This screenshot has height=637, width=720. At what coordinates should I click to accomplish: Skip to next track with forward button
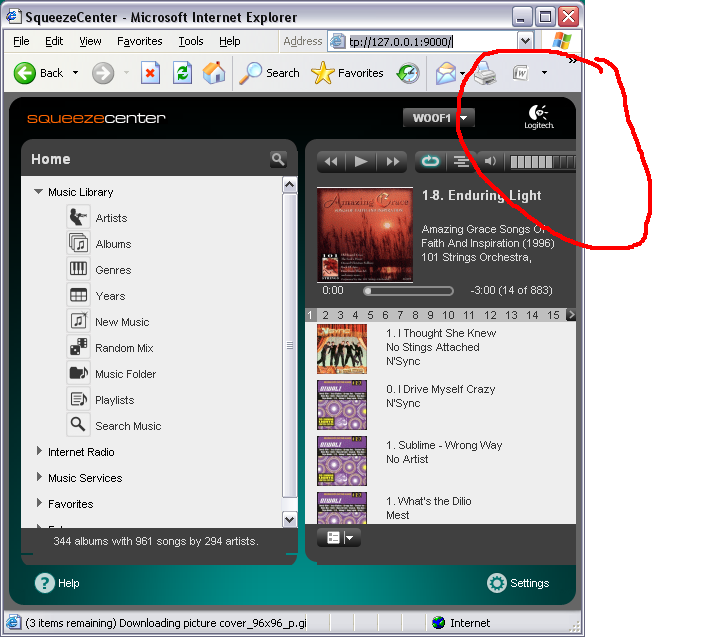tap(393, 161)
